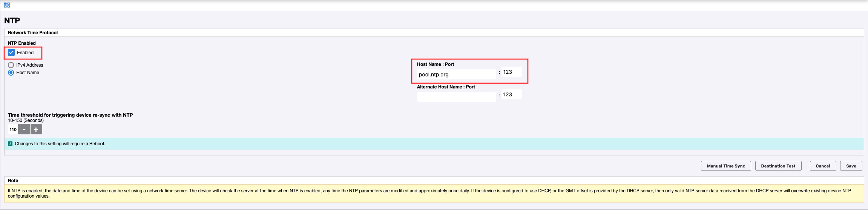
Task: Click the Note section header
Action: pos(13,181)
